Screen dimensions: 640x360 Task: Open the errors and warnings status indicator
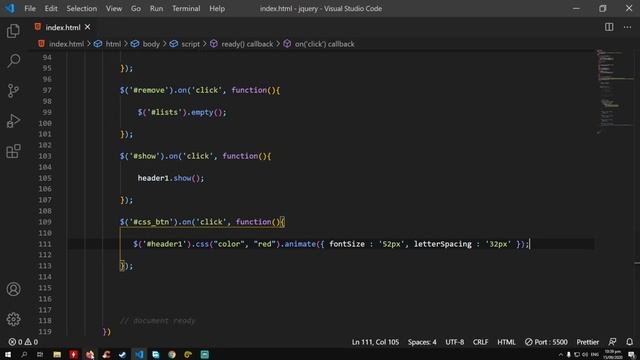tap(23, 342)
